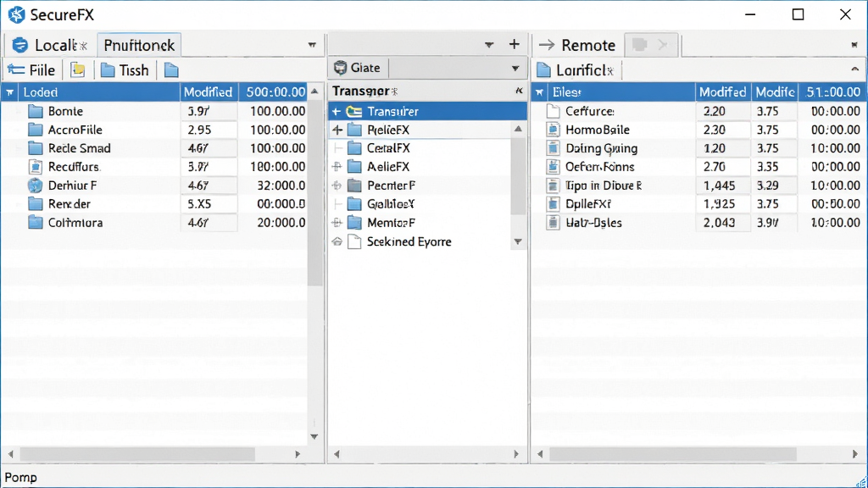Expand the Pecnter F tree node
The width and height of the screenshot is (868, 488).
(337, 186)
